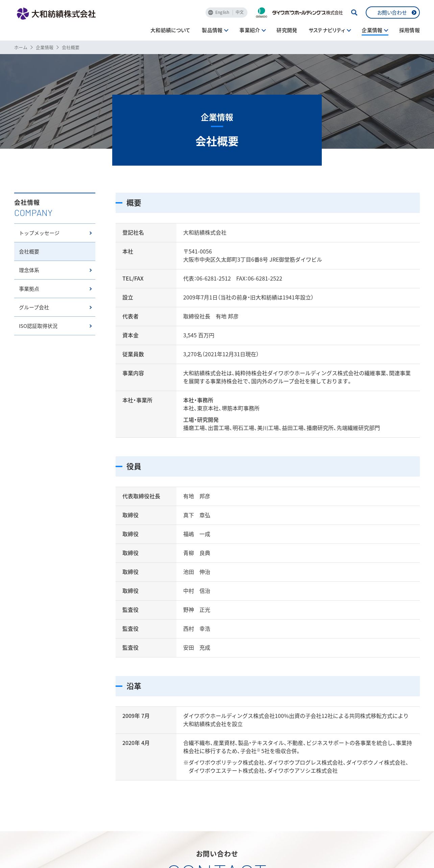The image size is (434, 868).
Task: Click auditor name 野神 正光
Action: coord(197,610)
